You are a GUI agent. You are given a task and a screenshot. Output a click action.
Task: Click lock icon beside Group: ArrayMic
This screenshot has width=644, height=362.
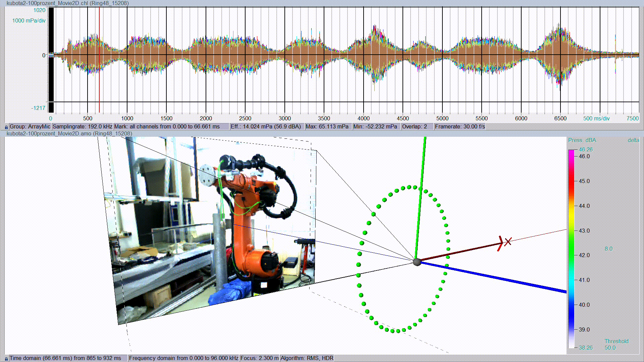(6, 127)
